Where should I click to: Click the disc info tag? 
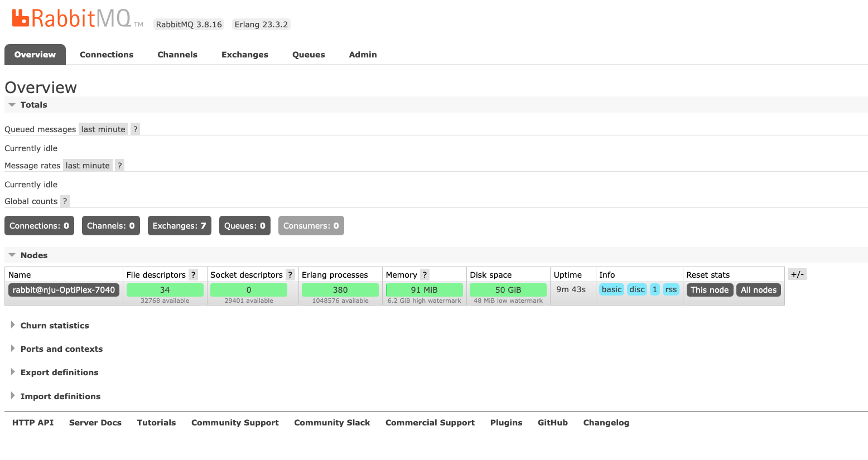pos(637,289)
